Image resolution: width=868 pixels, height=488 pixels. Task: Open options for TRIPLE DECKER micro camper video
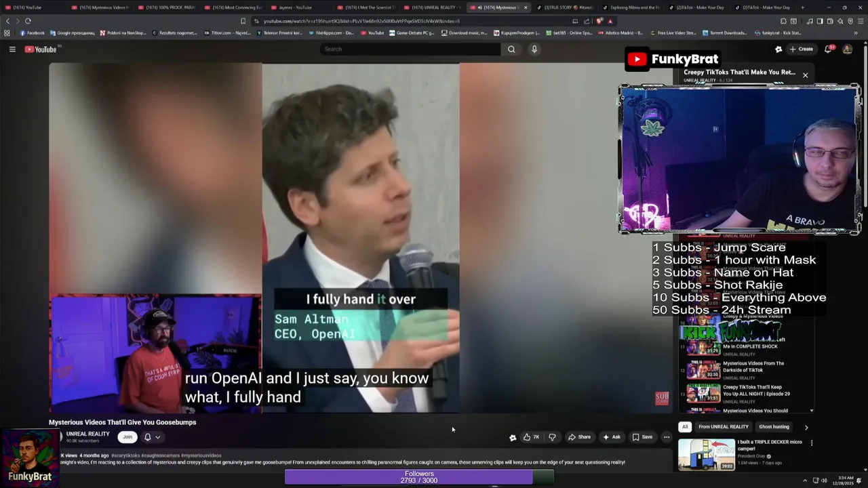point(812,443)
